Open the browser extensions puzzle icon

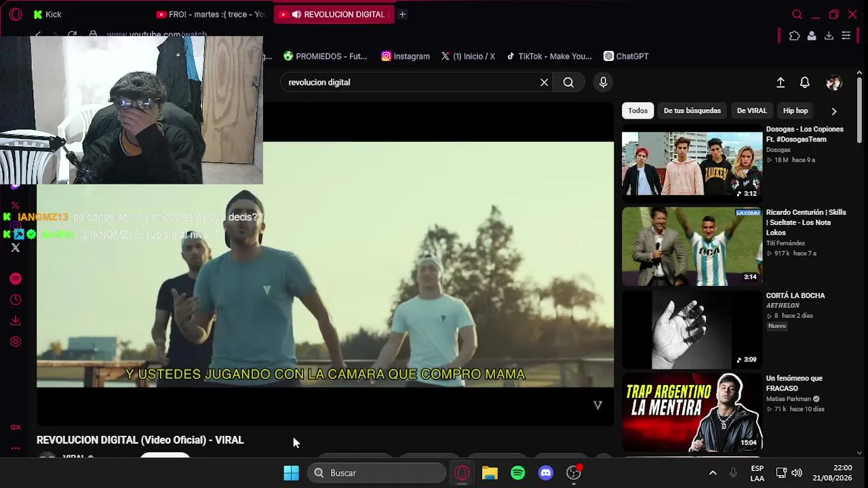coord(794,36)
